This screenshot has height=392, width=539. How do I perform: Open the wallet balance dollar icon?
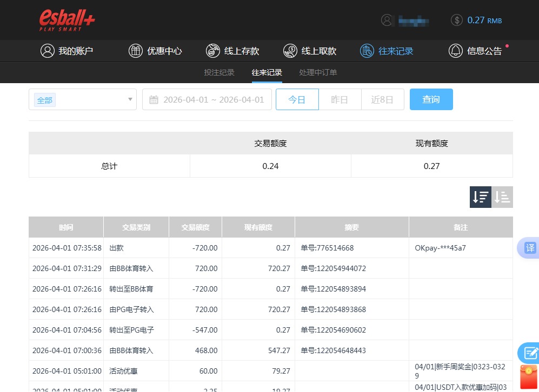[456, 21]
